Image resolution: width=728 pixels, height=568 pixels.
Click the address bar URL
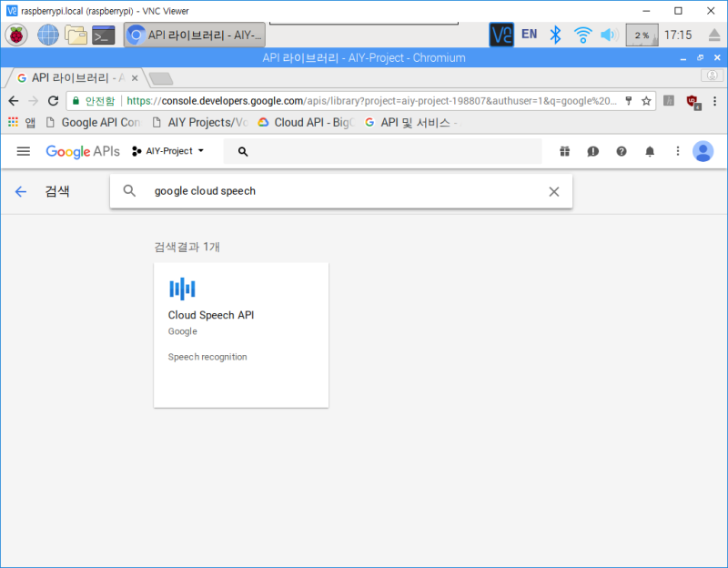[371, 101]
